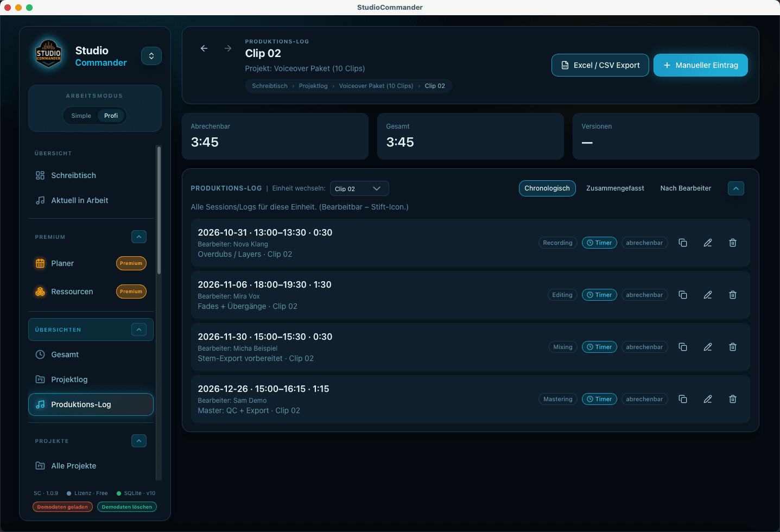The width and height of the screenshot is (780, 532).
Task: Toggle the abrechenbar badge on the Mixing entry
Action: pyautogui.click(x=644, y=347)
